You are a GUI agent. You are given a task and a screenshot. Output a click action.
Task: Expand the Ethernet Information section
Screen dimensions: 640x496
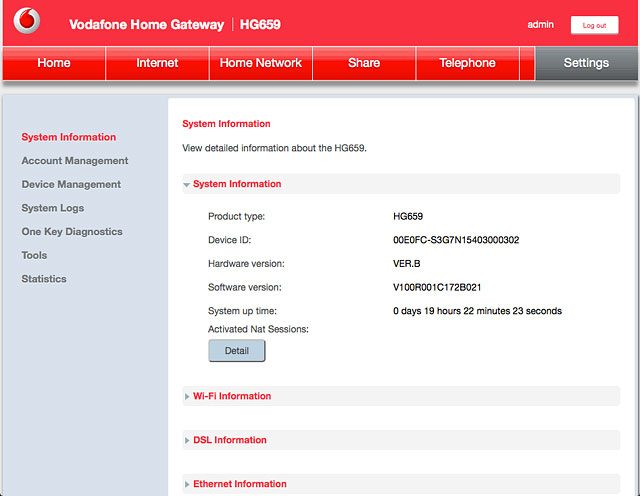pyautogui.click(x=401, y=484)
